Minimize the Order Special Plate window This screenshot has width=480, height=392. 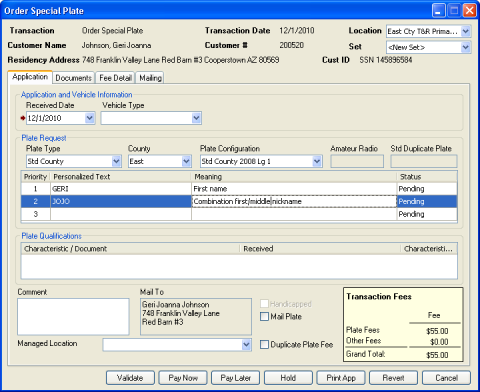click(x=439, y=10)
